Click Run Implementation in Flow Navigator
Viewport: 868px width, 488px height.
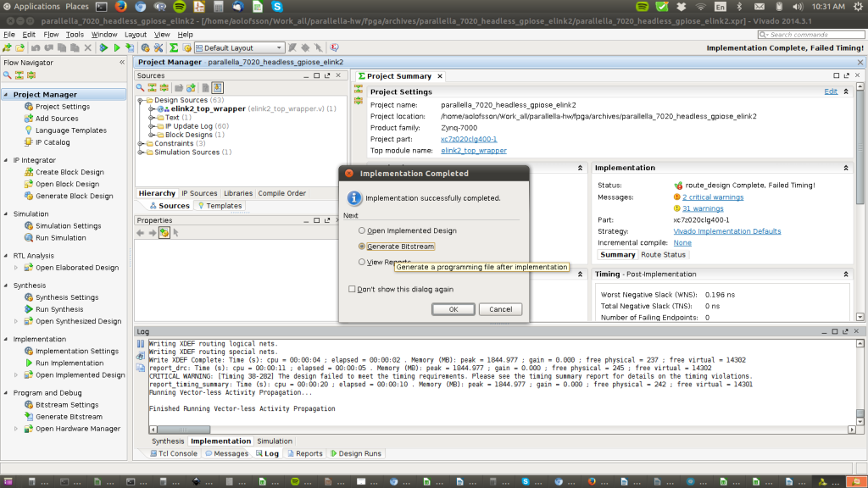point(70,363)
